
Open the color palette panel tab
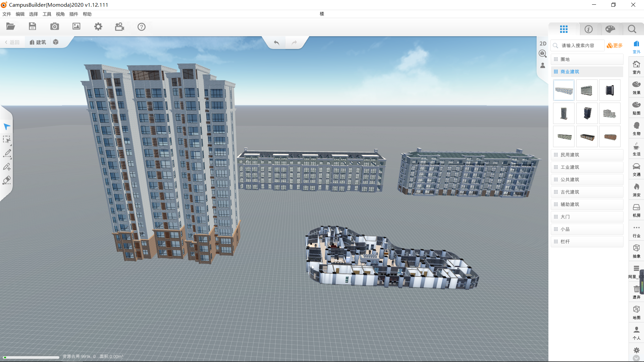tap(610, 29)
